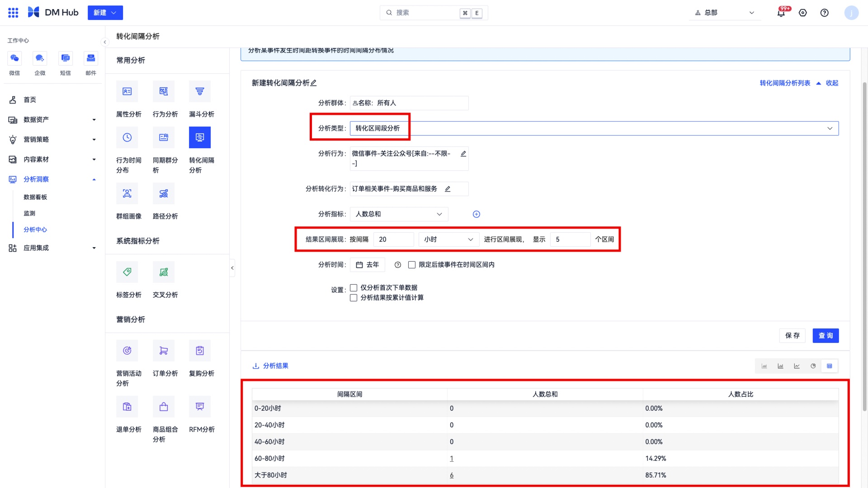Open the 人数总和 indicator dropdown

[x=399, y=214]
